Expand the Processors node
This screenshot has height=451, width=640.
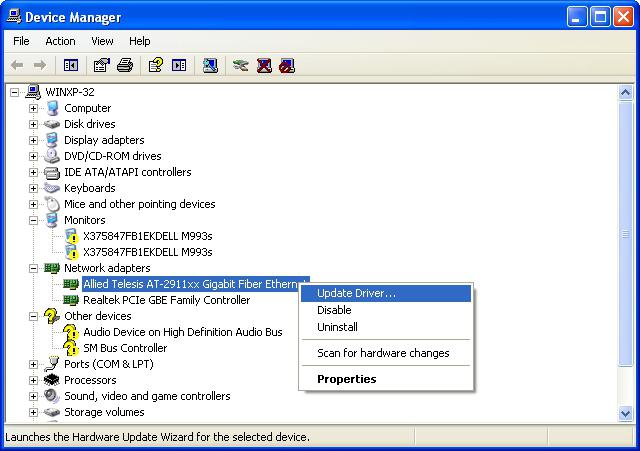coord(33,380)
